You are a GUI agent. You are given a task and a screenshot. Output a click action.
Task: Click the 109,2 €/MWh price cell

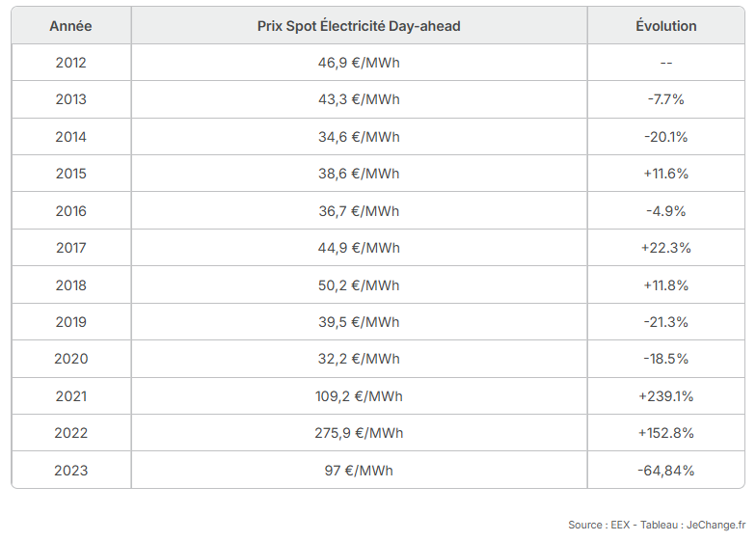click(359, 395)
